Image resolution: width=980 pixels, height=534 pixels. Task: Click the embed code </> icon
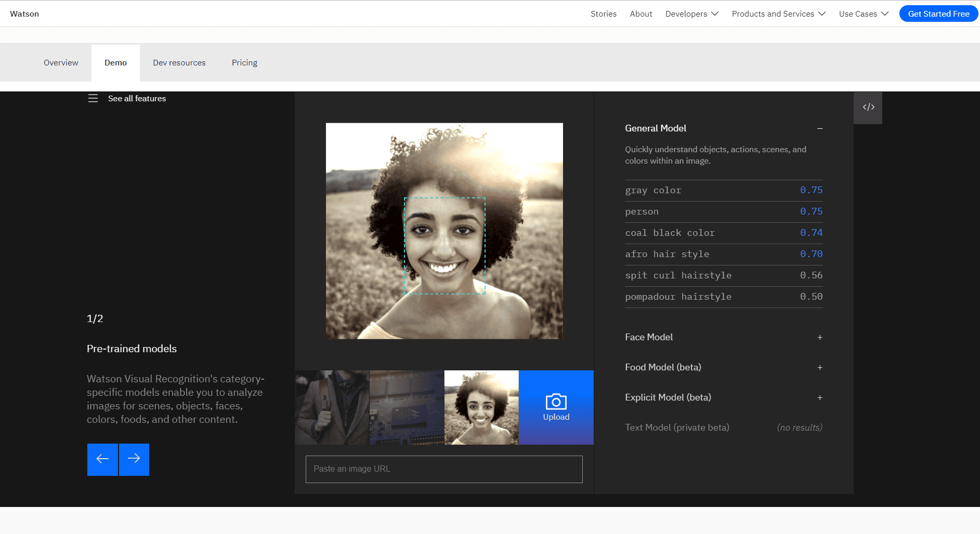tap(868, 107)
